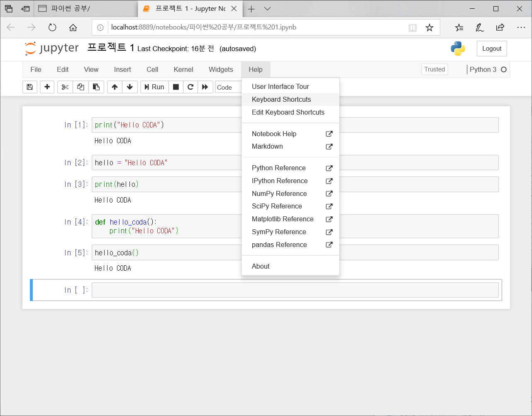Add page to favorites star
The width and height of the screenshot is (532, 416).
point(430,28)
